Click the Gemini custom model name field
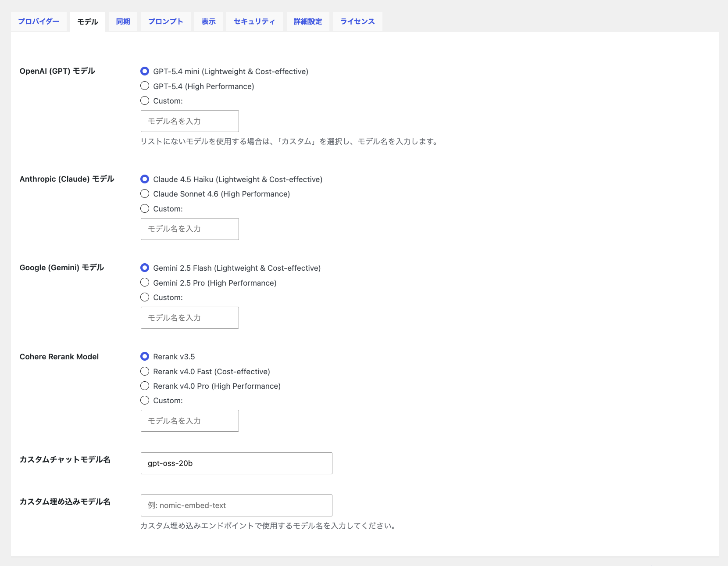 pyautogui.click(x=190, y=318)
